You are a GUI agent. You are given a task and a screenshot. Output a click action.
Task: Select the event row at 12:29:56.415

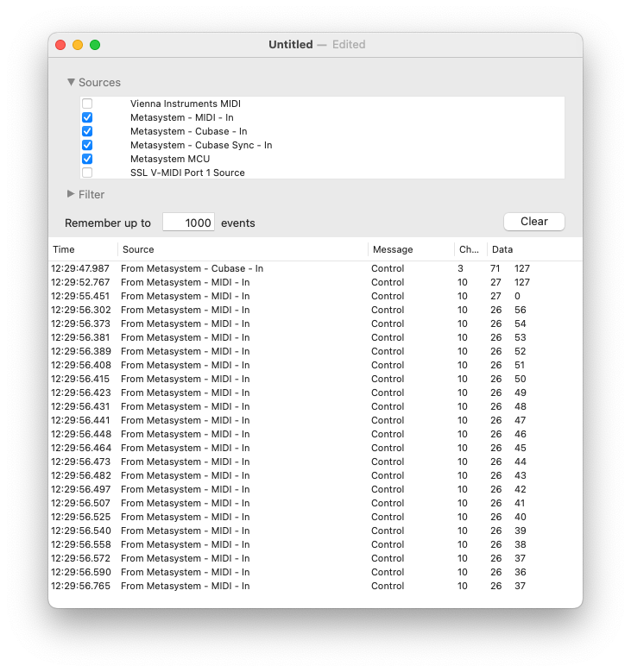point(315,379)
